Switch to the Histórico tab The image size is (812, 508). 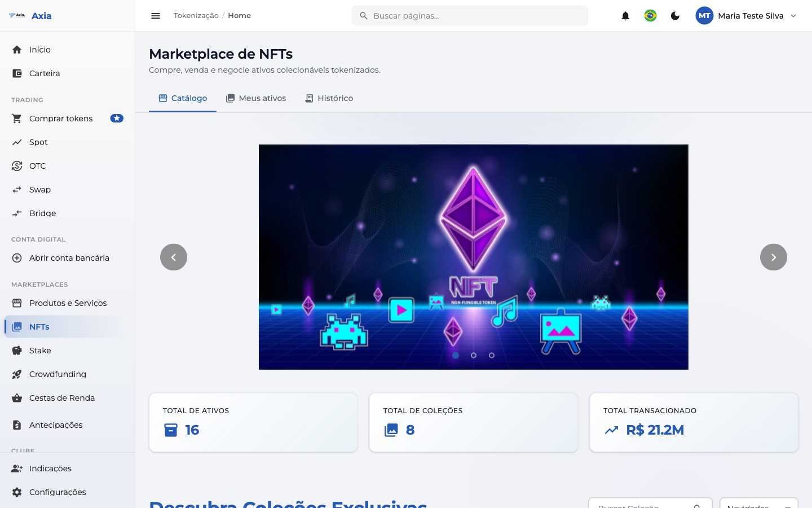pyautogui.click(x=329, y=98)
